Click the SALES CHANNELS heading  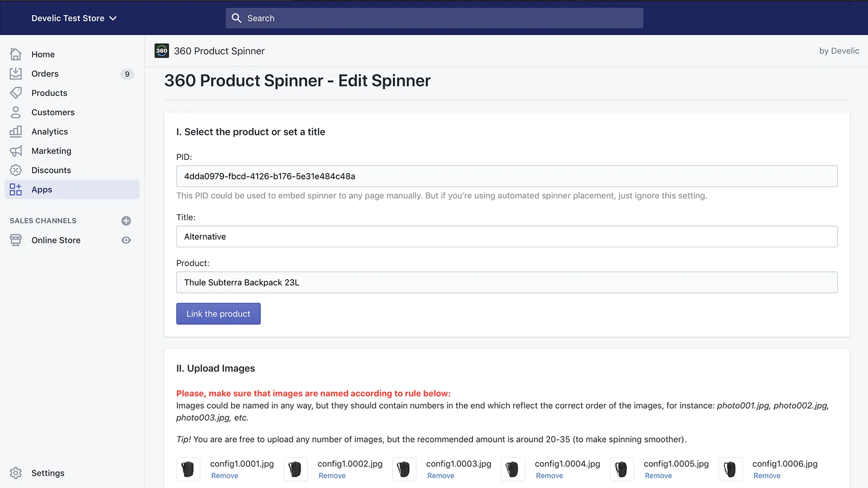[43, 221]
